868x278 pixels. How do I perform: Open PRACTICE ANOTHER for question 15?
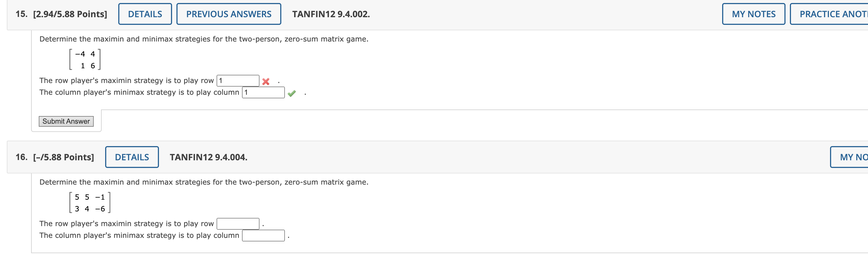(836, 14)
